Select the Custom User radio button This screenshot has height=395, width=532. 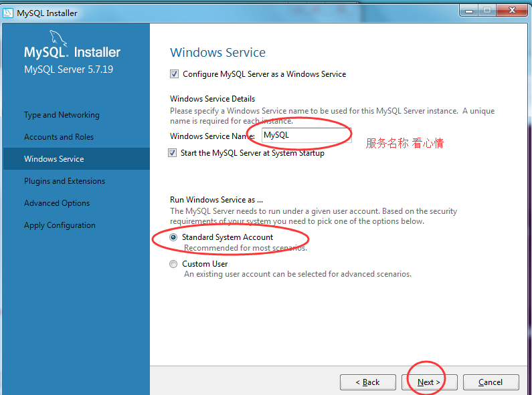173,264
